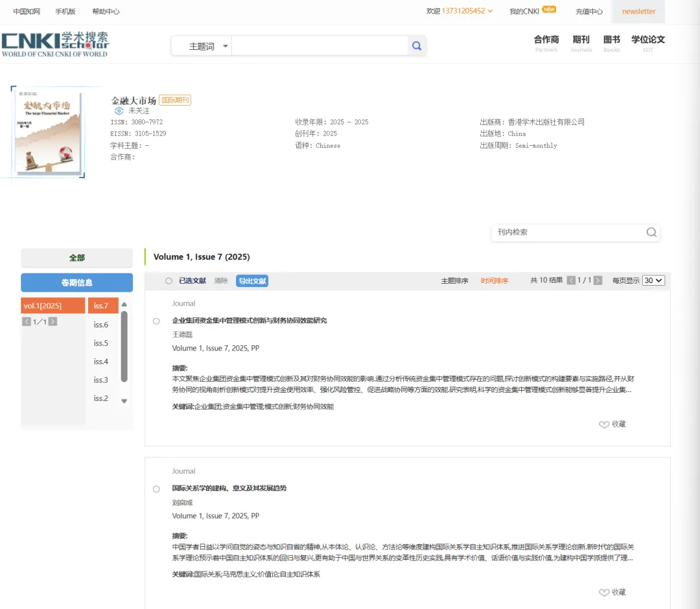Click the blue search magnifier icon
The width and height of the screenshot is (700, 609).
pyautogui.click(x=417, y=45)
